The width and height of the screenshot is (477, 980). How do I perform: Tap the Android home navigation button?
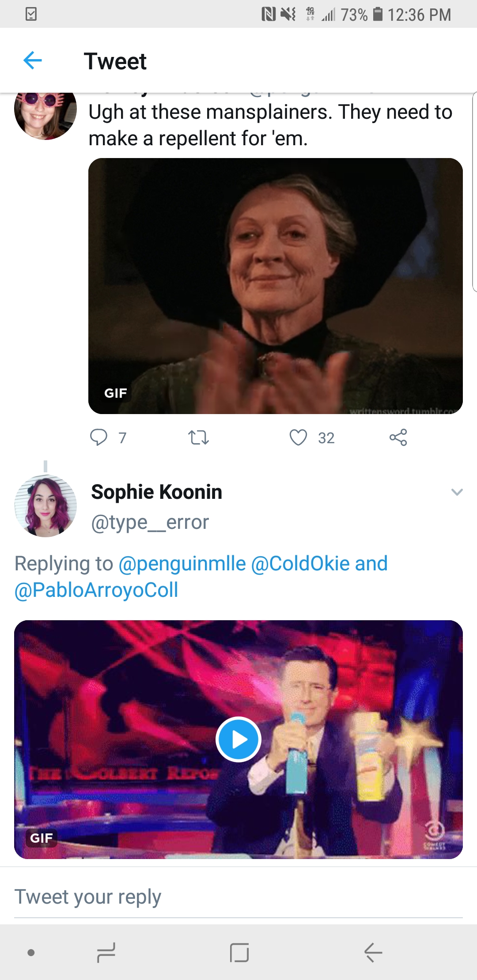pyautogui.click(x=239, y=953)
